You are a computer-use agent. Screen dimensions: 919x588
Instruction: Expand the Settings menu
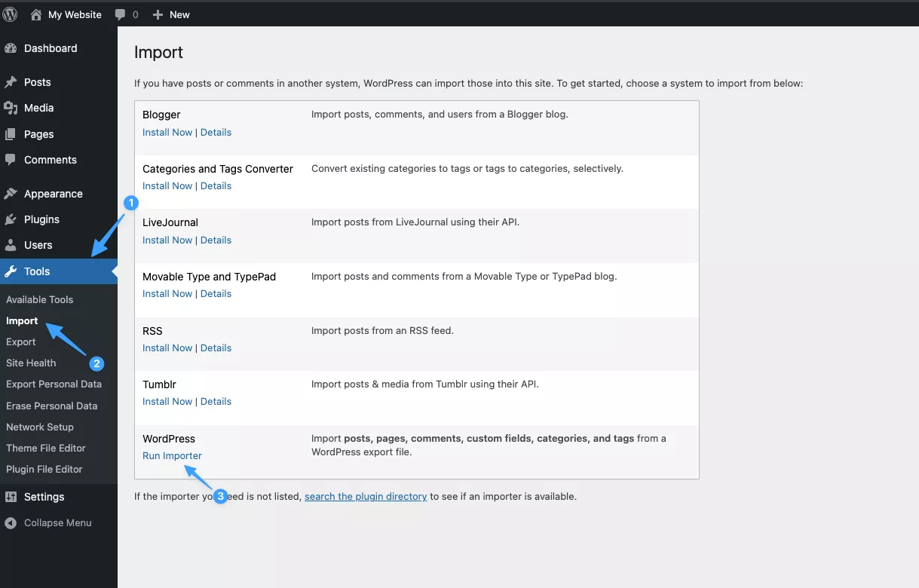[44, 497]
